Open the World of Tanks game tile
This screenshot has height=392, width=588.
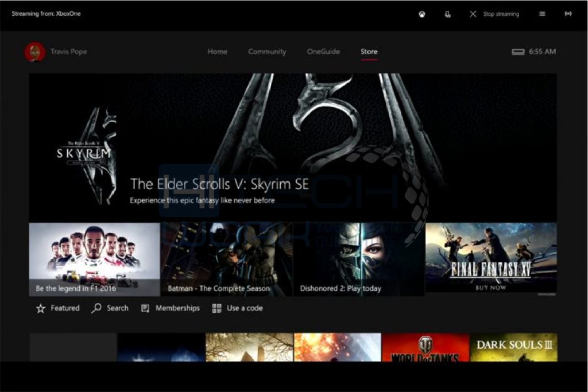(425, 347)
